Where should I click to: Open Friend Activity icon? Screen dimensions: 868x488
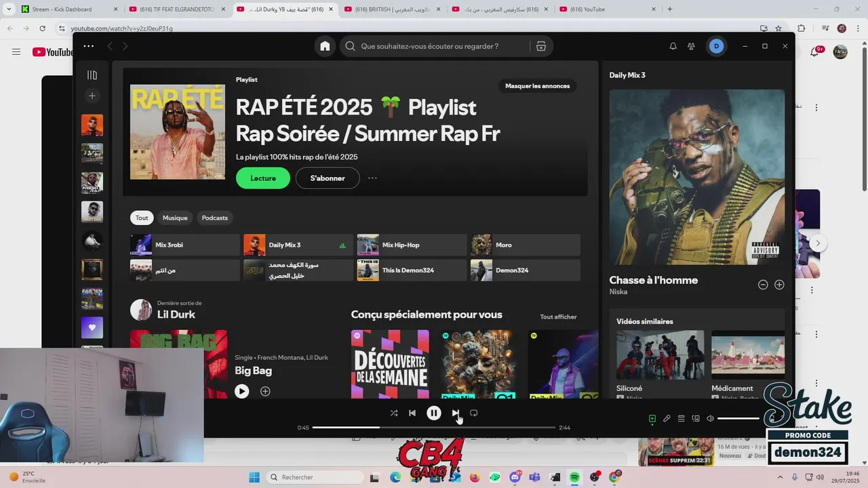691,46
